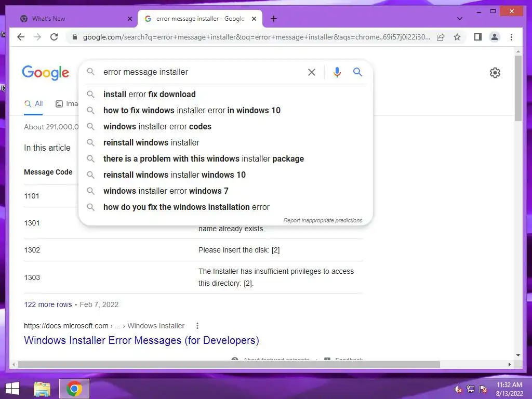Click muted volume tray icon
The width and height of the screenshot is (532, 399).
458,389
